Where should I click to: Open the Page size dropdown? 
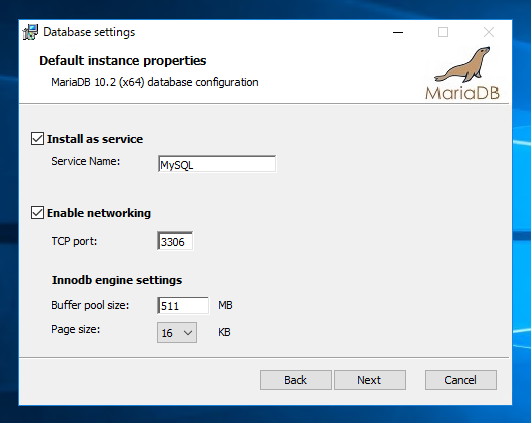177,333
